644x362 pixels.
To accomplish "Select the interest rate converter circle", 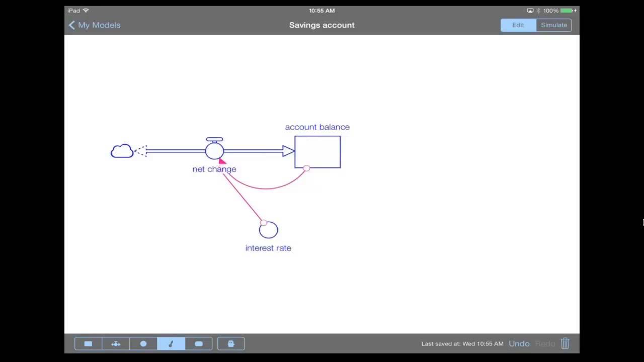I will (x=269, y=230).
